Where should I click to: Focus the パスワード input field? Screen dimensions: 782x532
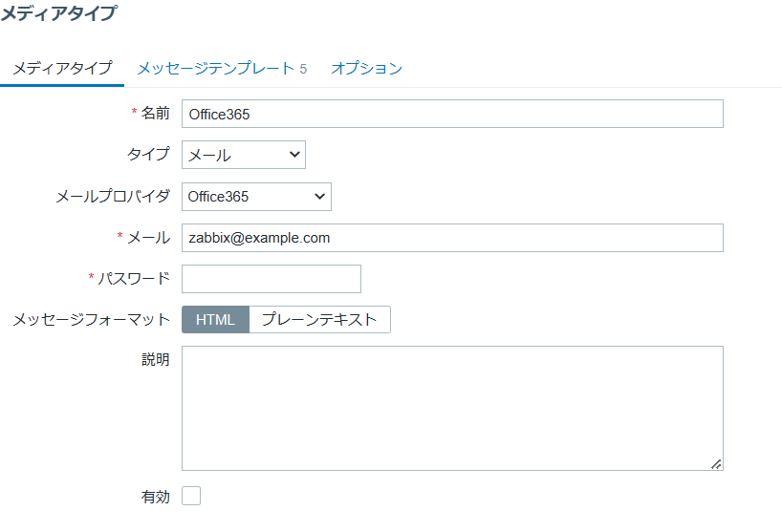[272, 279]
